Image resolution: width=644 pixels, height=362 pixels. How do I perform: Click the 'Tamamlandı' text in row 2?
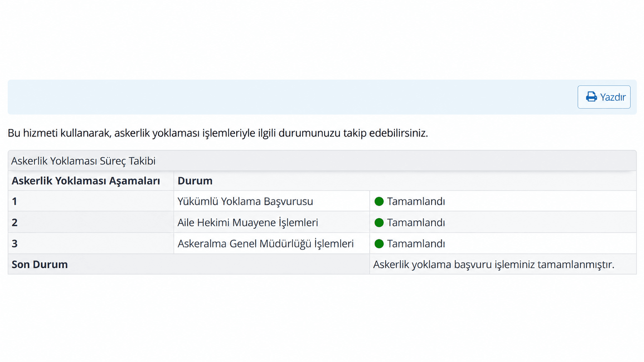(416, 222)
